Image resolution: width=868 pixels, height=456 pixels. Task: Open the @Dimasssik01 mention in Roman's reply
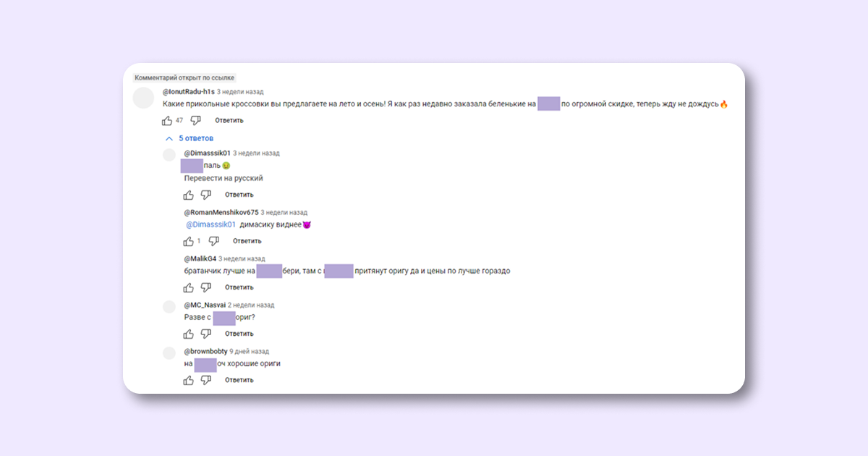(211, 224)
